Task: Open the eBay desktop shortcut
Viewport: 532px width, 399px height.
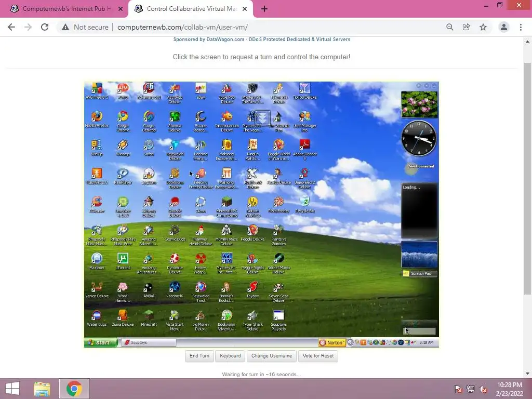Action: [201, 91]
